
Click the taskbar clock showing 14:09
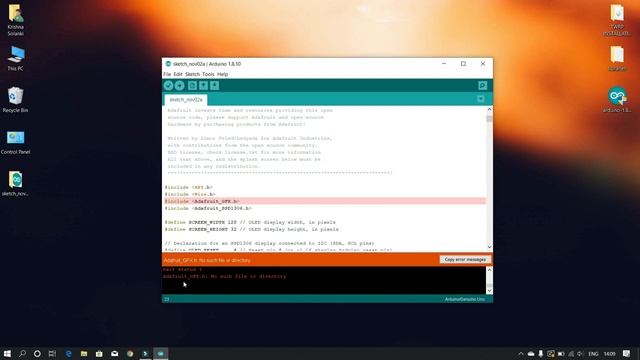[x=609, y=354]
